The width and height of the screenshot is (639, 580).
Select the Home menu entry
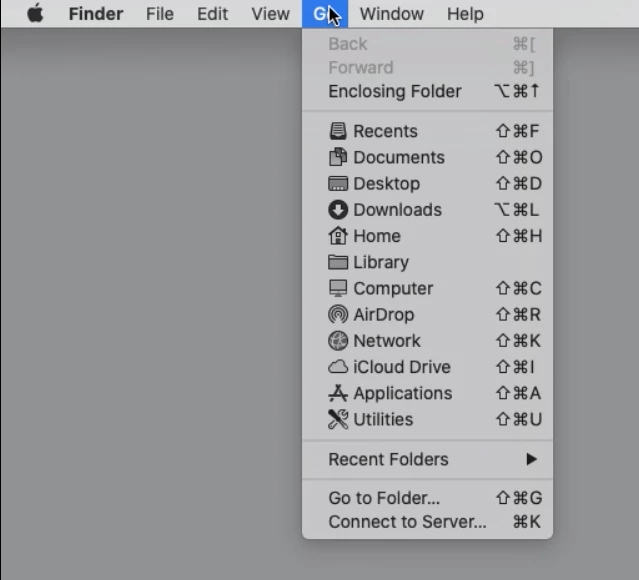coord(427,236)
